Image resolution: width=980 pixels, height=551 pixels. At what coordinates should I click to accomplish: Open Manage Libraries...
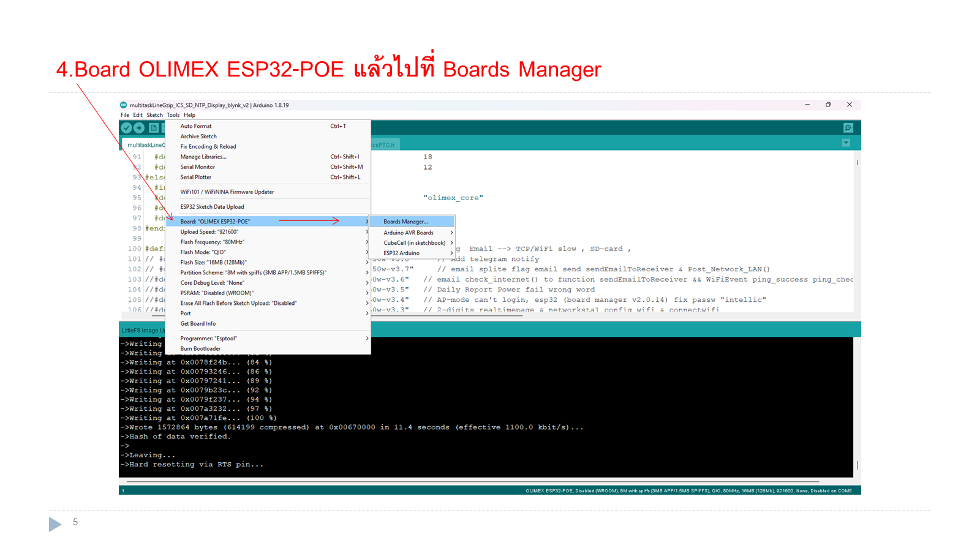coord(268,157)
